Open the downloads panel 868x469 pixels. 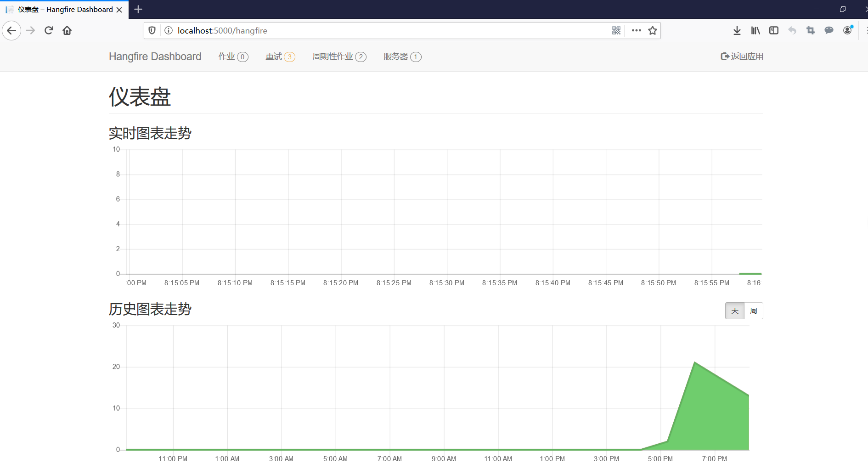point(737,31)
